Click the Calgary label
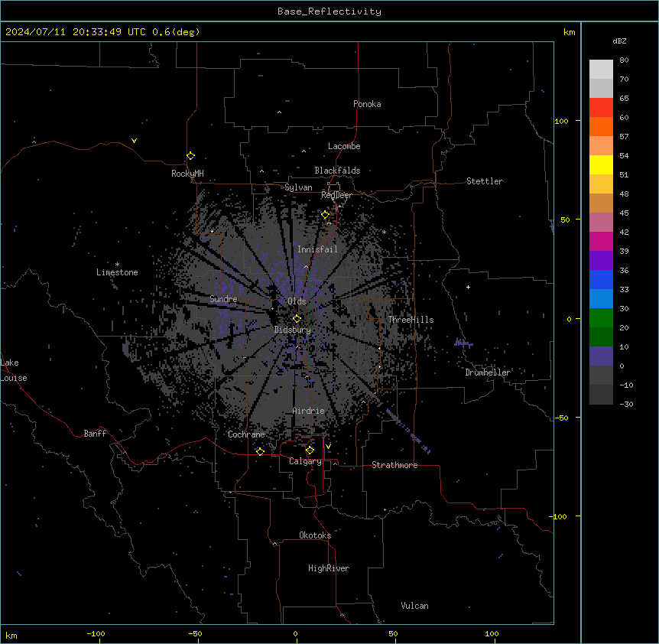Screen dimensions: 659x644 tap(306, 461)
